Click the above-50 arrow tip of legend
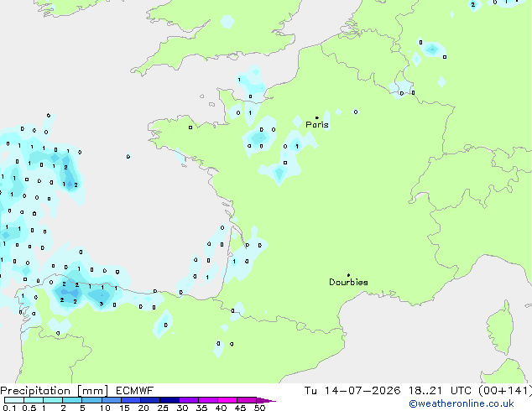The width and height of the screenshot is (532, 411). (x=266, y=400)
